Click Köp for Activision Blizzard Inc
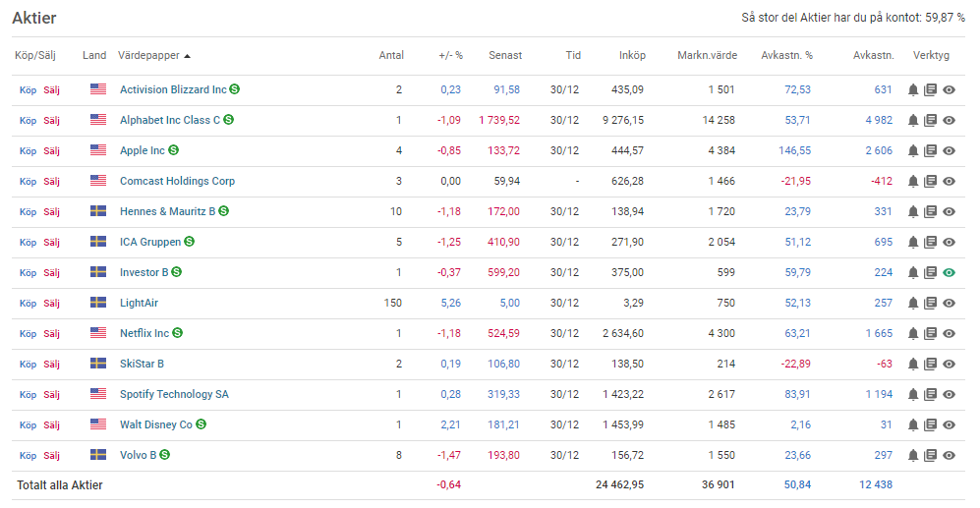Viewport: 980px width, 508px height. (x=29, y=90)
